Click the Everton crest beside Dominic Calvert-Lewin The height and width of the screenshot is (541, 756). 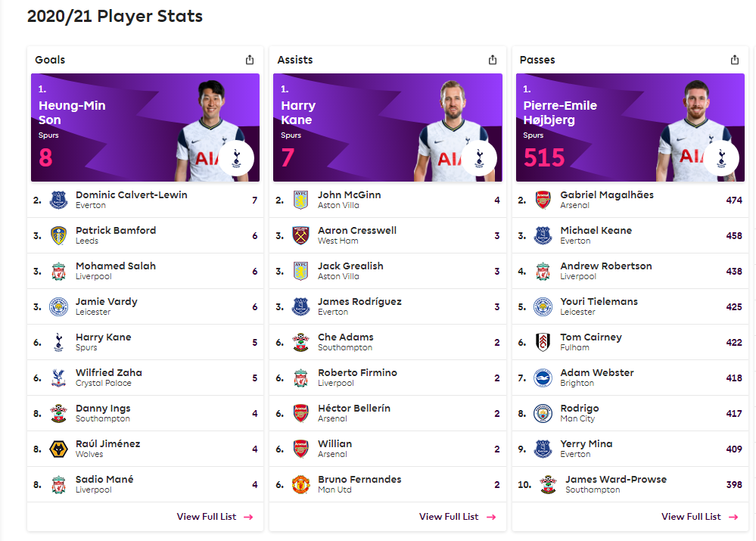click(x=59, y=200)
